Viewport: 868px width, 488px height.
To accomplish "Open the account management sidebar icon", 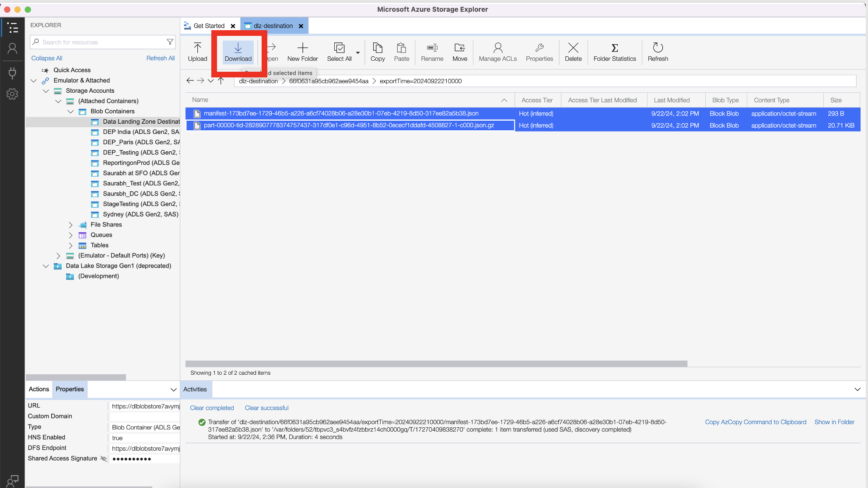I will tap(12, 49).
